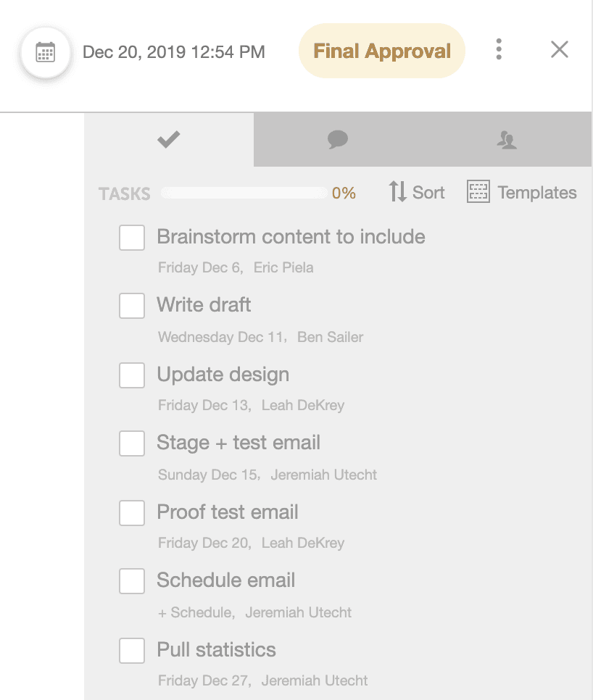Mark Proof test email as complete
593x700 pixels.
click(132, 513)
